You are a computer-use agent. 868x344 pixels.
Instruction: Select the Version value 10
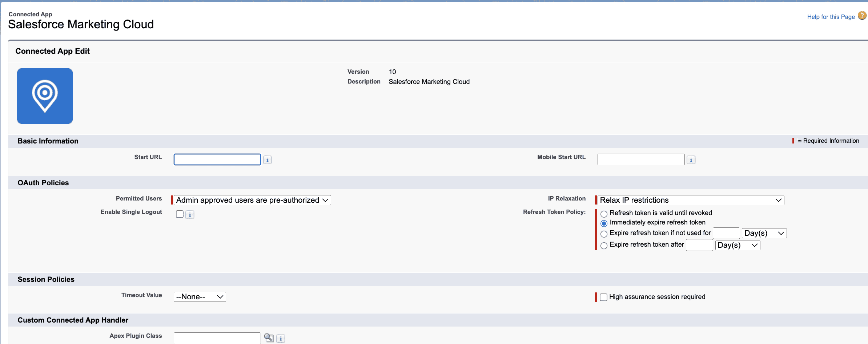[x=392, y=72]
